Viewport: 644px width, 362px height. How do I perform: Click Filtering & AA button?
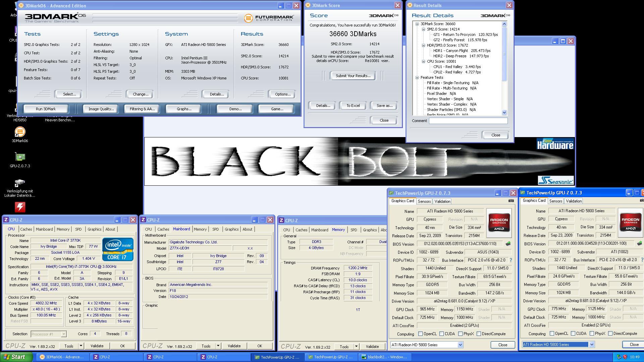click(142, 109)
